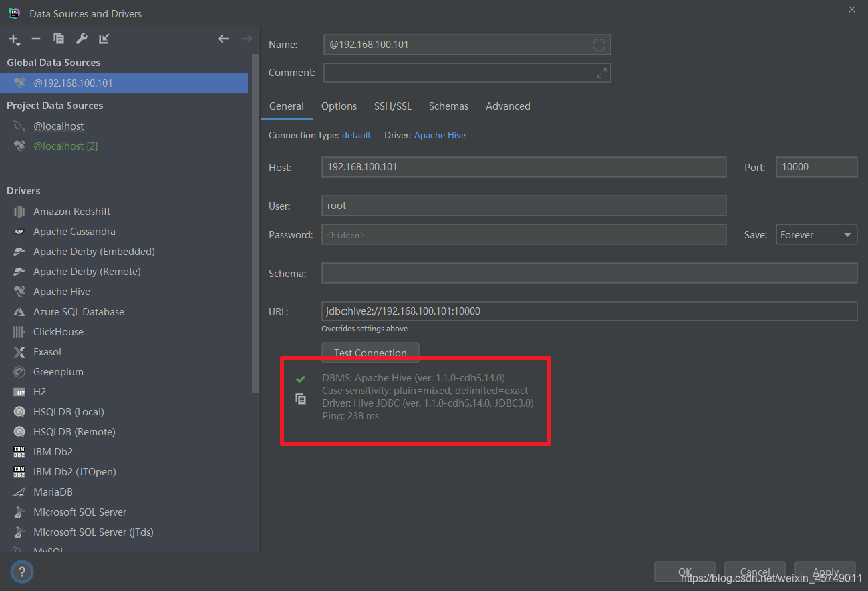Select the ClickHouse driver in the list
868x591 pixels.
click(58, 332)
